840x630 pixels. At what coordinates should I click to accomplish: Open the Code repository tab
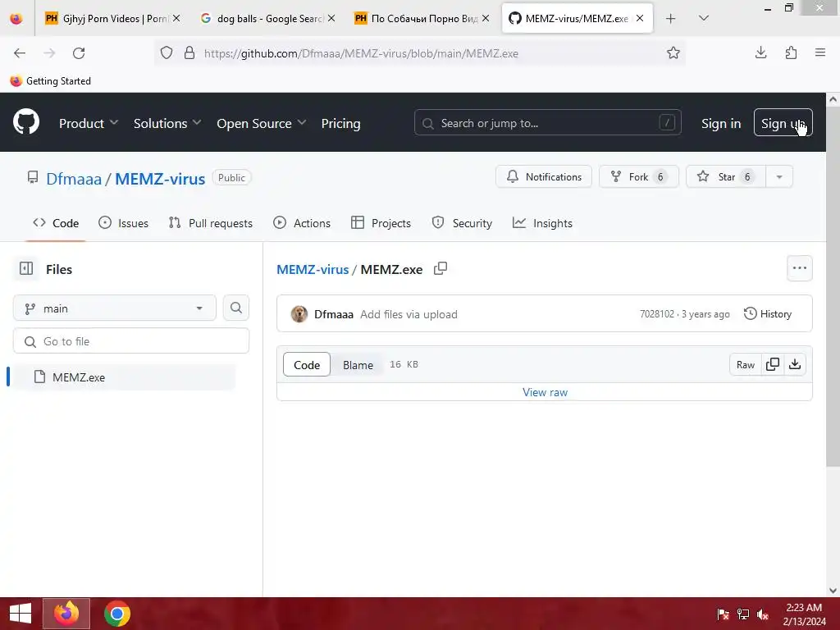pyautogui.click(x=56, y=223)
